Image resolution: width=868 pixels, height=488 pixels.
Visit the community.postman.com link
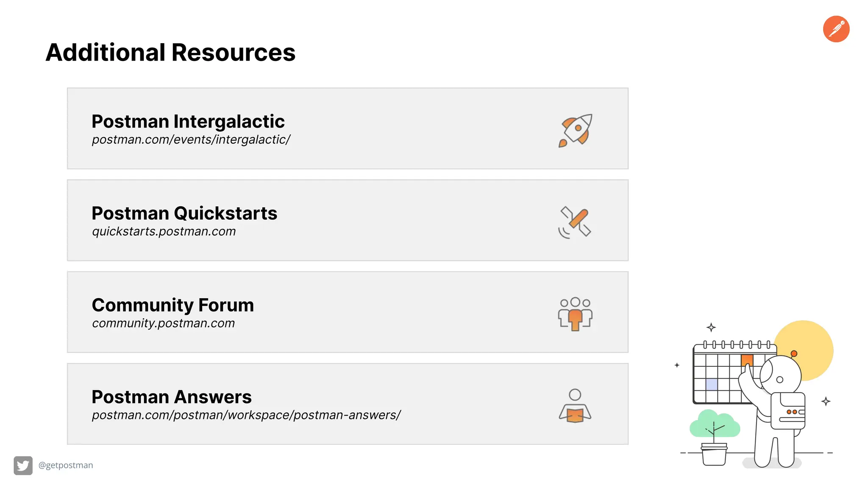[163, 323]
